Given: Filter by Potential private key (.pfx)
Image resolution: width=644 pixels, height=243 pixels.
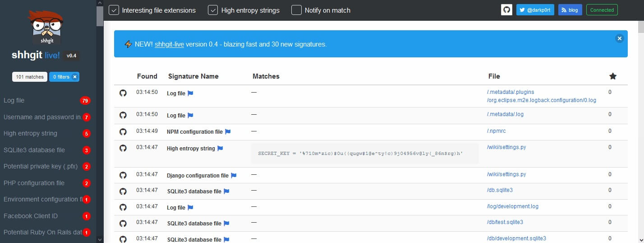Looking at the screenshot, I should point(47,166).
